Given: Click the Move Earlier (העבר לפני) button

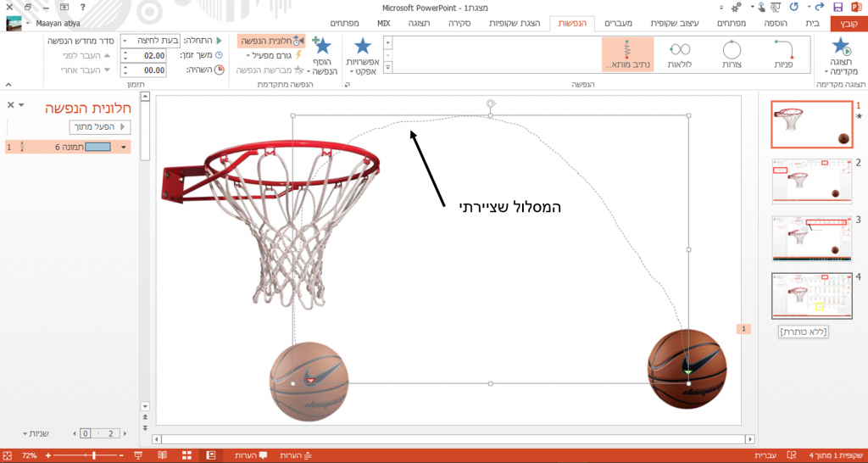Looking at the screenshot, I should click(x=85, y=55).
